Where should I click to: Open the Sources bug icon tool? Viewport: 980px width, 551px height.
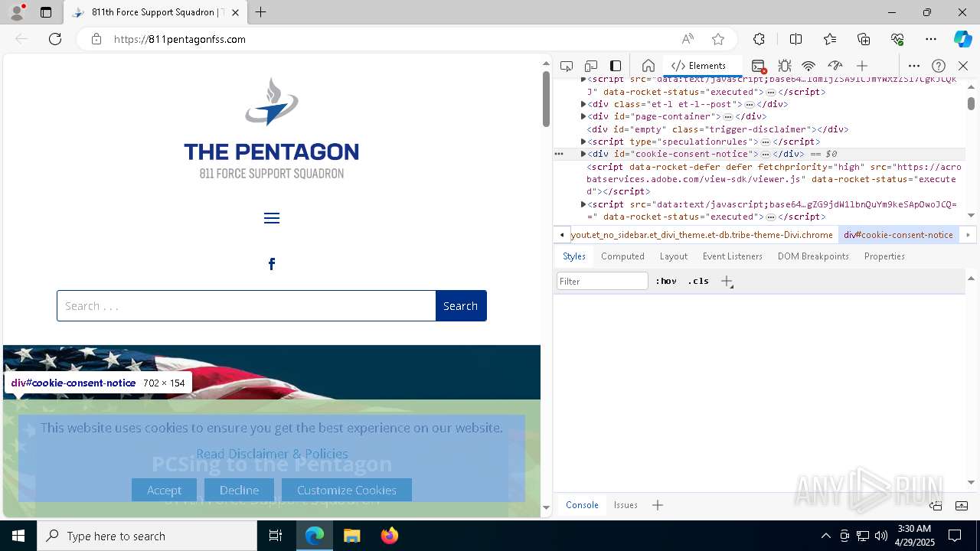pyautogui.click(x=784, y=66)
